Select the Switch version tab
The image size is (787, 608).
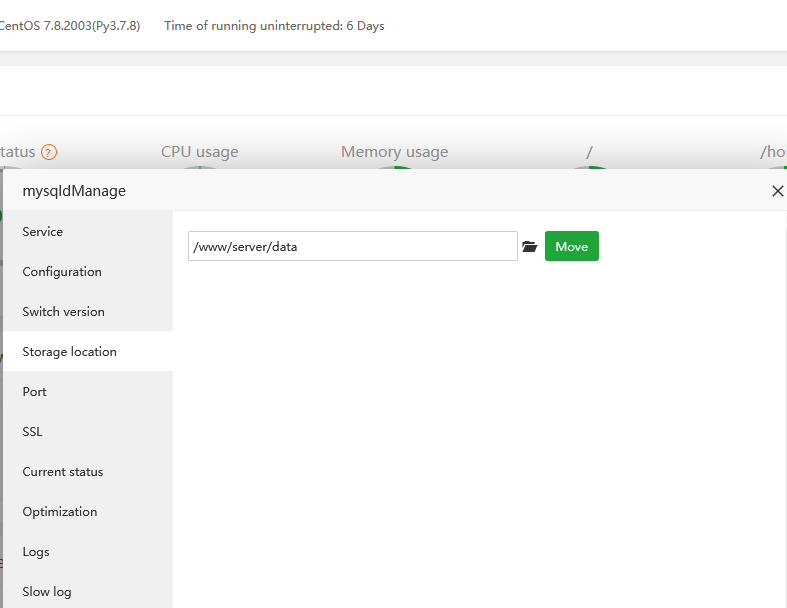[64, 311]
